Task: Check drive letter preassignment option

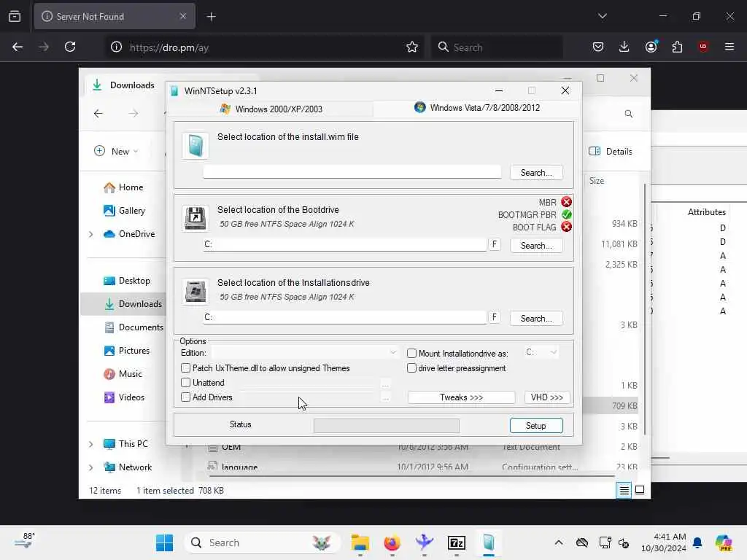Action: 411,368
